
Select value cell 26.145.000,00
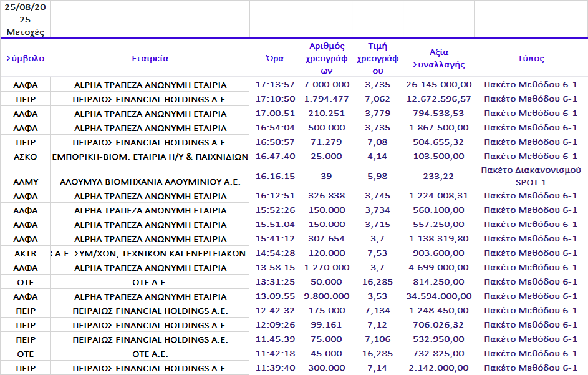click(x=438, y=85)
